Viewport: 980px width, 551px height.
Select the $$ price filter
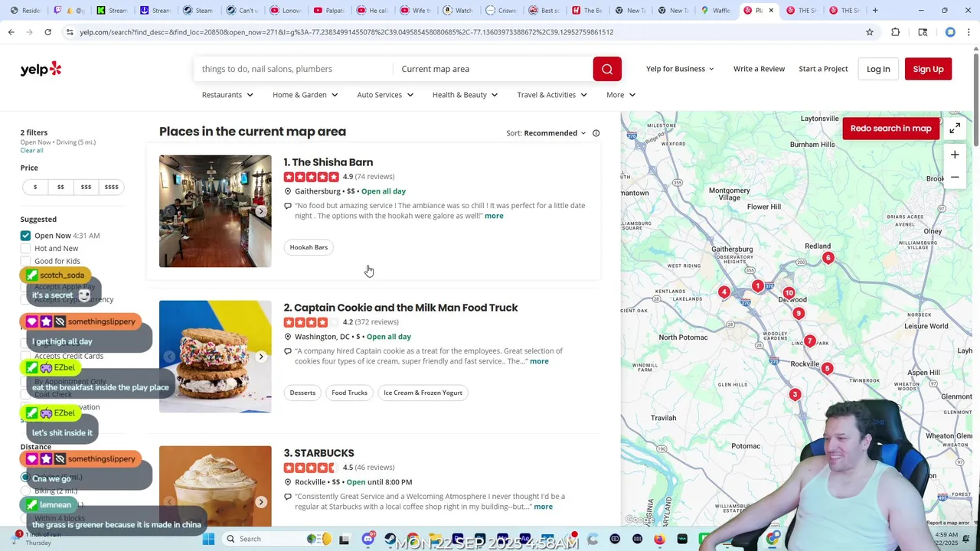click(x=60, y=187)
